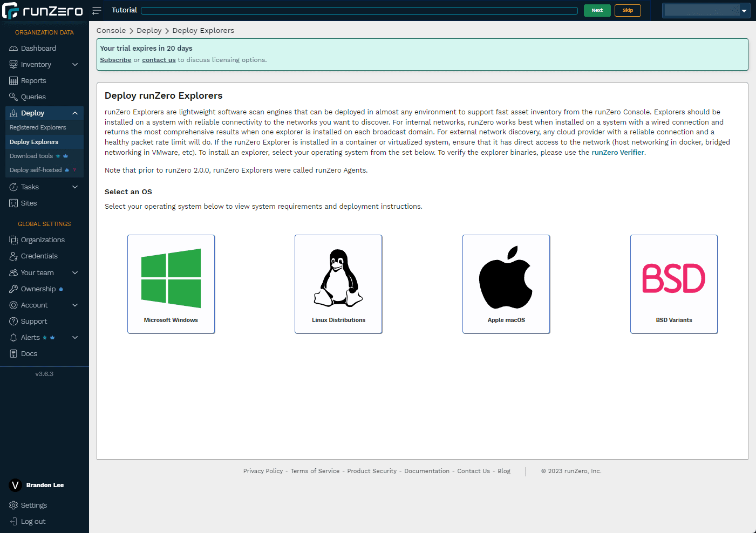Click the tutorial Skip button
Screen dimensions: 756x533
pos(628,10)
